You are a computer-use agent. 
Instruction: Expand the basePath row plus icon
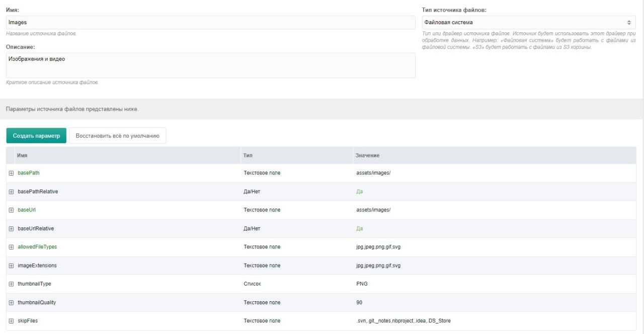point(11,173)
